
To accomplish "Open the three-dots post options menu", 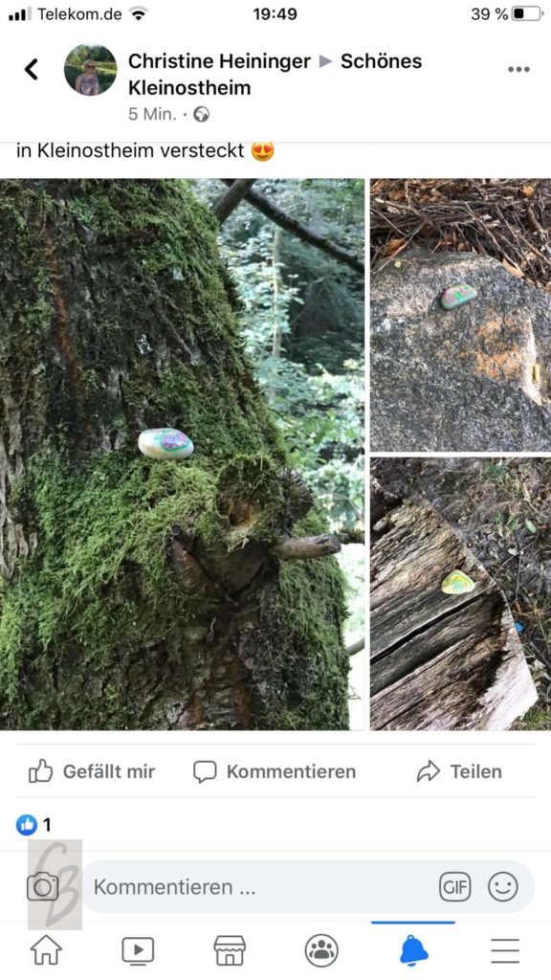I will [x=518, y=69].
